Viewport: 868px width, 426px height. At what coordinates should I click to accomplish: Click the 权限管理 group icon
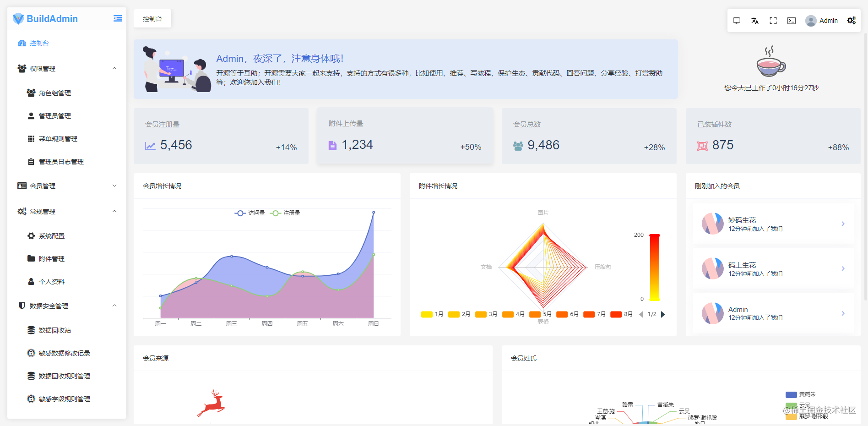[x=22, y=68]
